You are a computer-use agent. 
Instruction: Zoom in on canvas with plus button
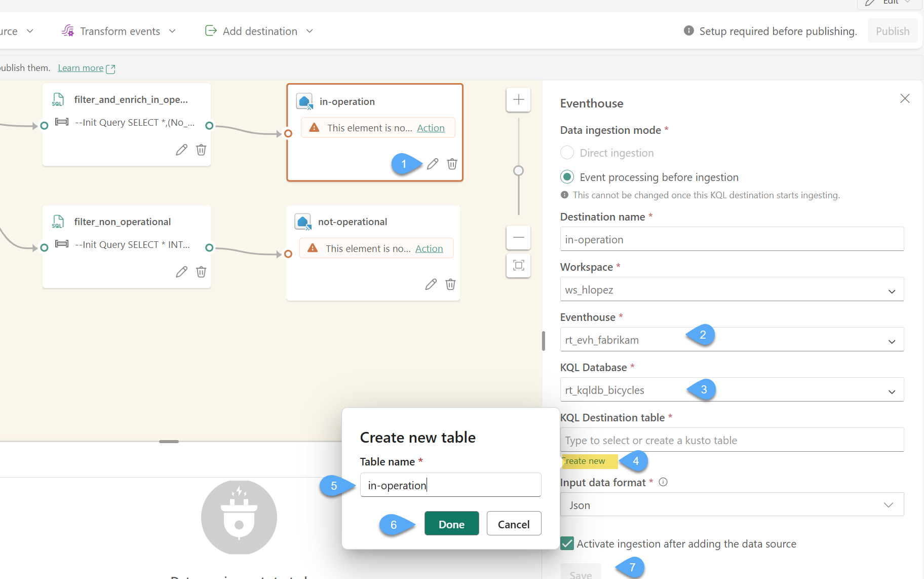pos(518,100)
